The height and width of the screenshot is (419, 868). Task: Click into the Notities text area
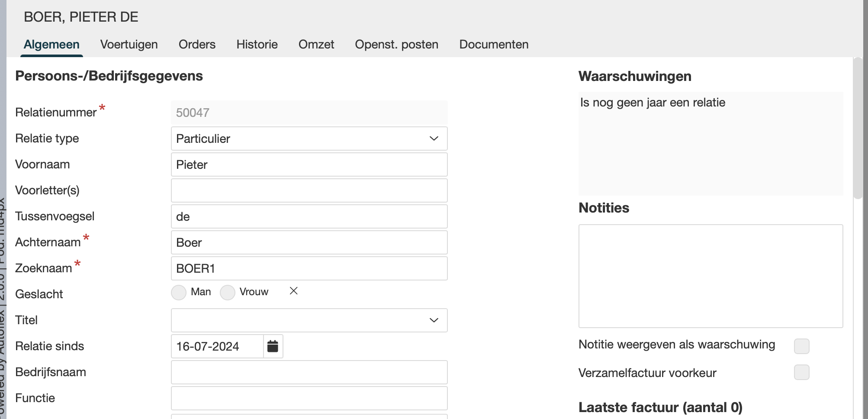click(710, 276)
